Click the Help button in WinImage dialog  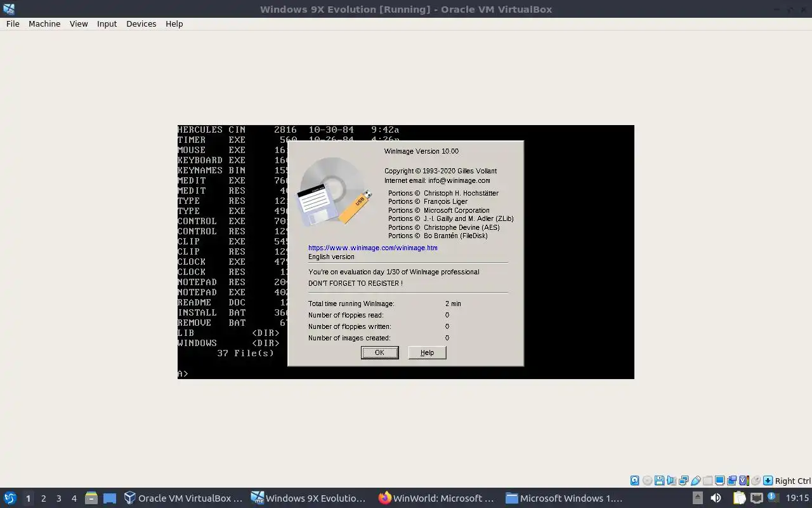427,352
